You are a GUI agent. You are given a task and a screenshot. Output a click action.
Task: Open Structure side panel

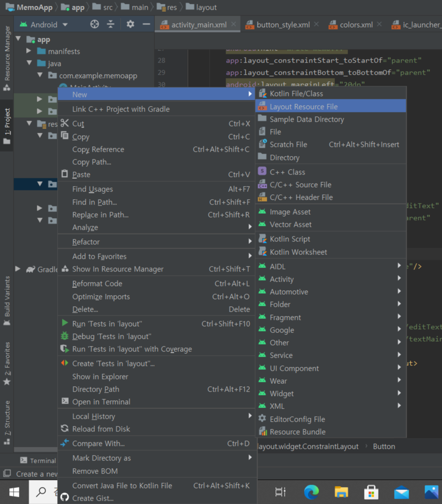point(7,423)
